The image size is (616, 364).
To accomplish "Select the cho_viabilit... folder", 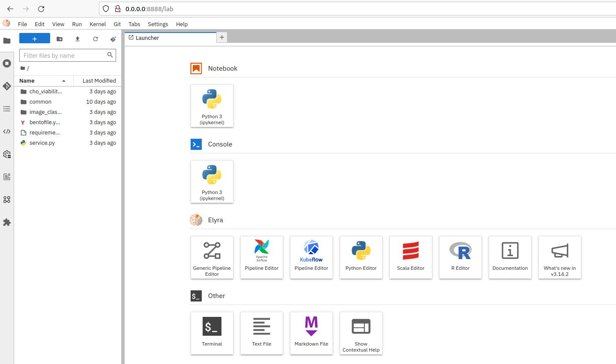I will pos(68,91).
